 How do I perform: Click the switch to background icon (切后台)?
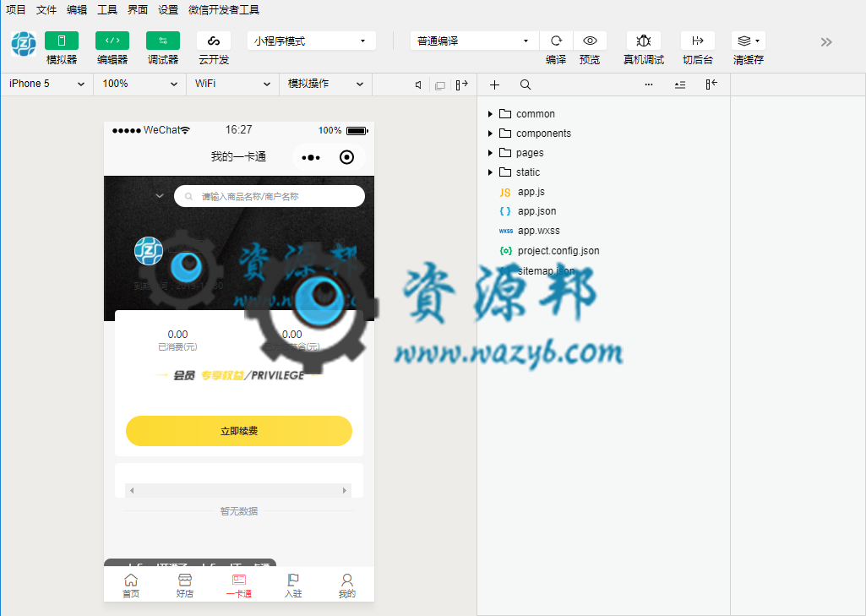698,41
